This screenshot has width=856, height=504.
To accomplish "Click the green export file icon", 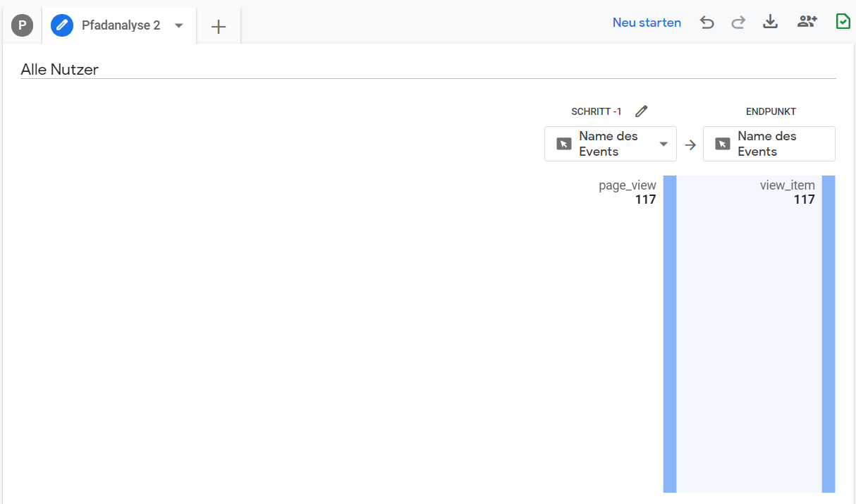I will [x=843, y=22].
